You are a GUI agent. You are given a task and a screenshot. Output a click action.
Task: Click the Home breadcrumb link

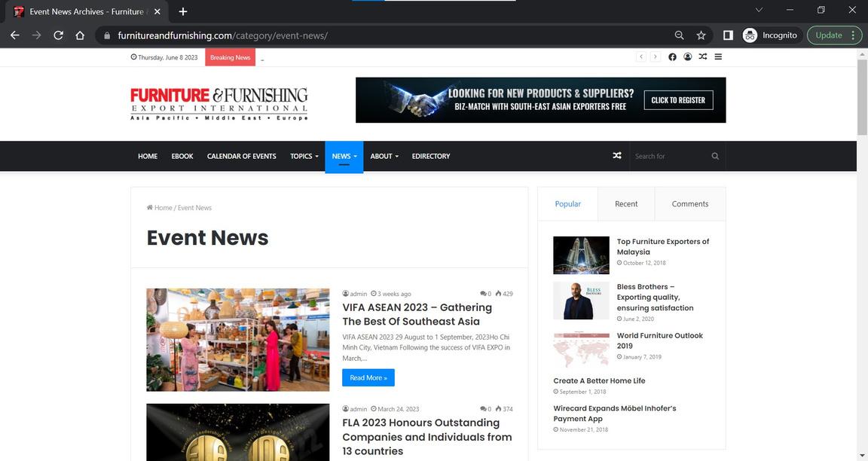point(160,208)
